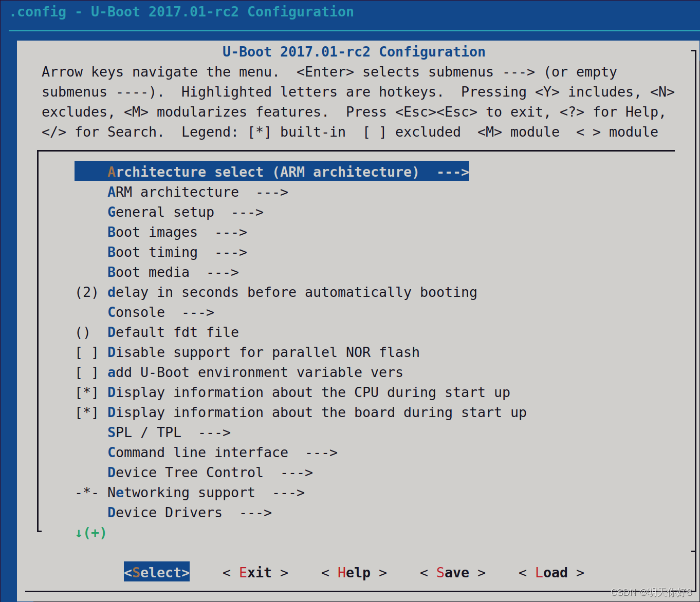Toggle Disable support for parallel NOR flash
The height and width of the screenshot is (602, 700).
248,352
